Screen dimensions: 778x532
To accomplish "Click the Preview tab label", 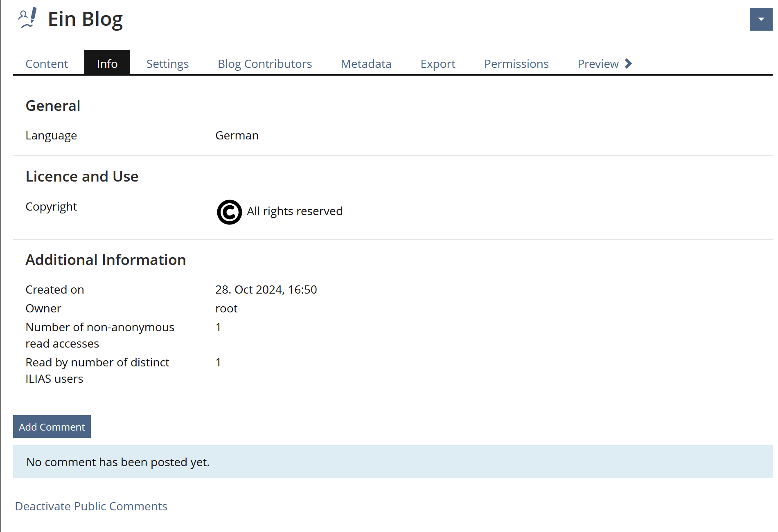I will click(598, 64).
